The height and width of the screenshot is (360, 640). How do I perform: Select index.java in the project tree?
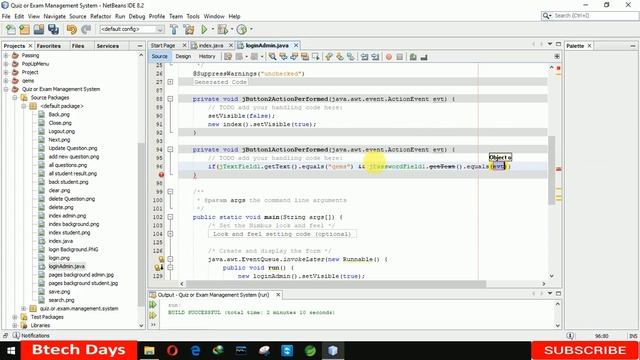(x=60, y=241)
